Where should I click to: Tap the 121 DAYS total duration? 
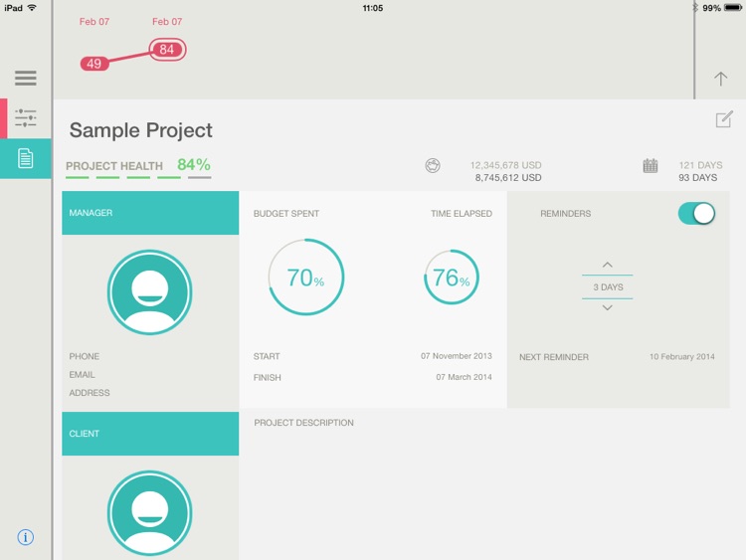tap(700, 165)
